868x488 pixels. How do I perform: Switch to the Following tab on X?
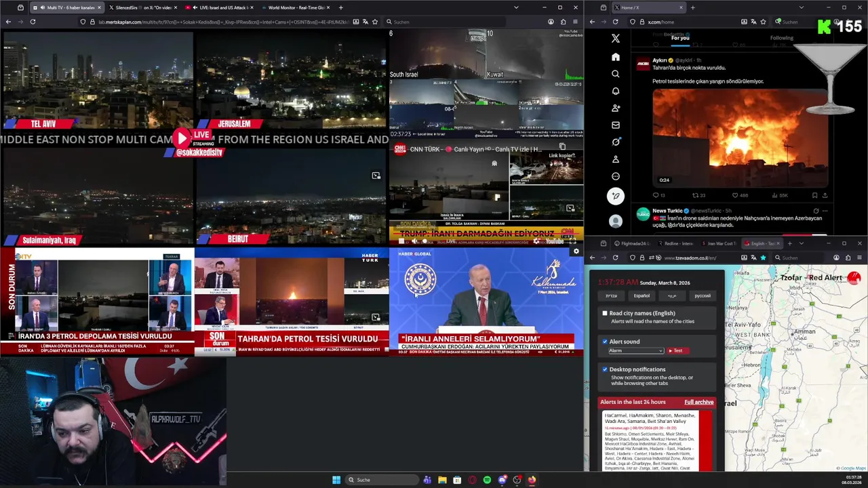tap(781, 38)
